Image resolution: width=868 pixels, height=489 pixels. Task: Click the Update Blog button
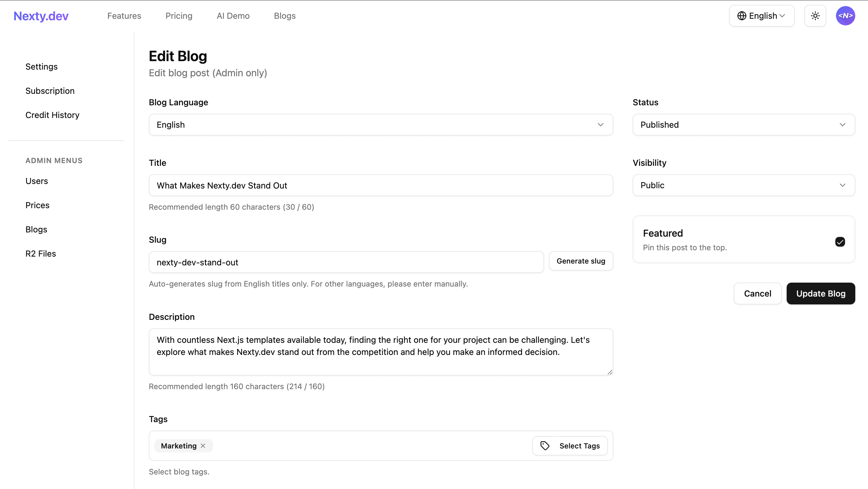pyautogui.click(x=821, y=294)
